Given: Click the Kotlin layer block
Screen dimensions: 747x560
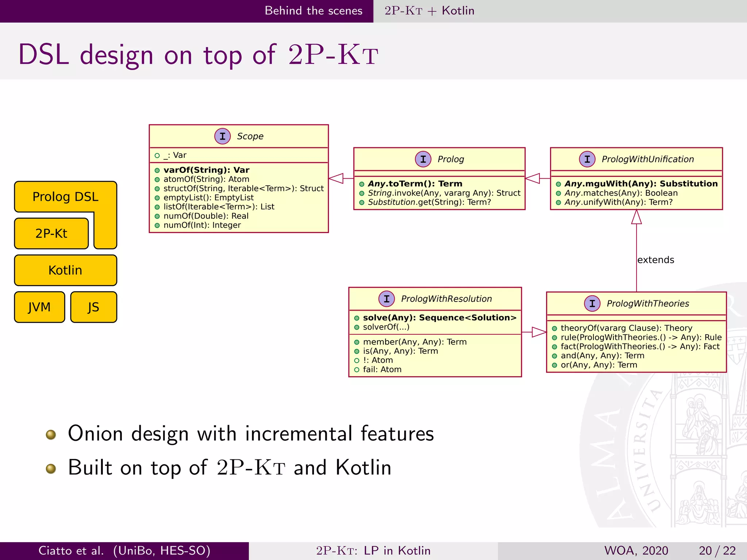Looking at the screenshot, I should [65, 271].
